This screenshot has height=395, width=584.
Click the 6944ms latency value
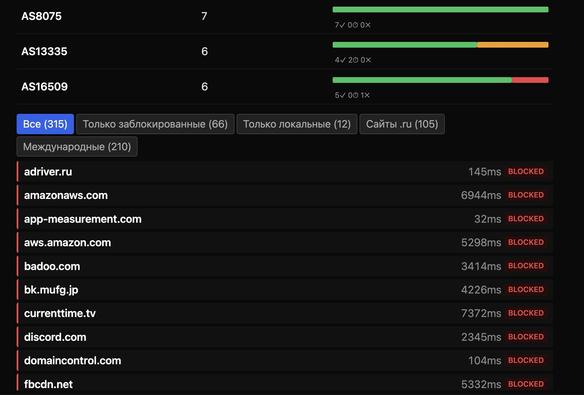click(x=481, y=195)
